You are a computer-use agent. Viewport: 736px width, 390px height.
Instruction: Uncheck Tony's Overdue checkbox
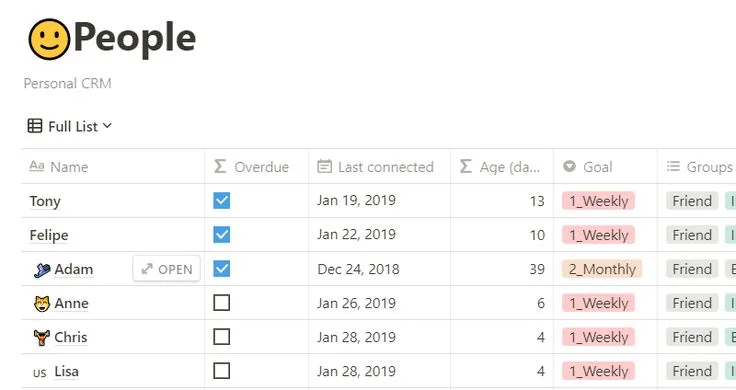(x=222, y=200)
